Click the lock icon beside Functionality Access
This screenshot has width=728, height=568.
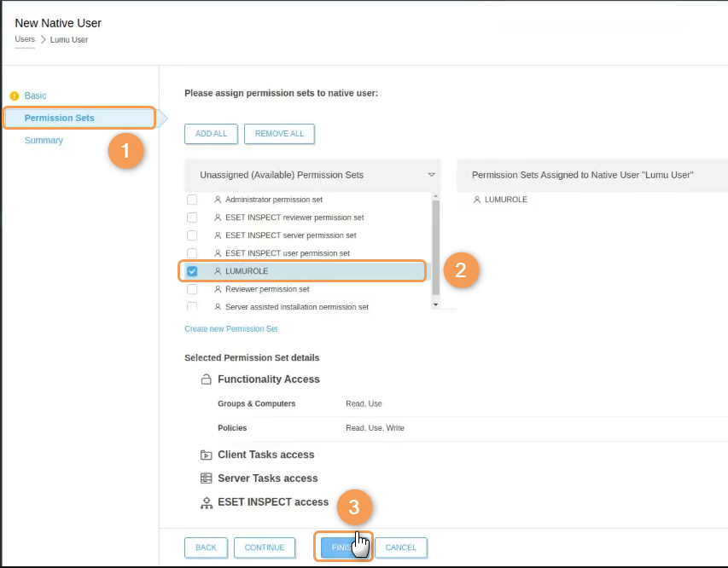tap(206, 380)
